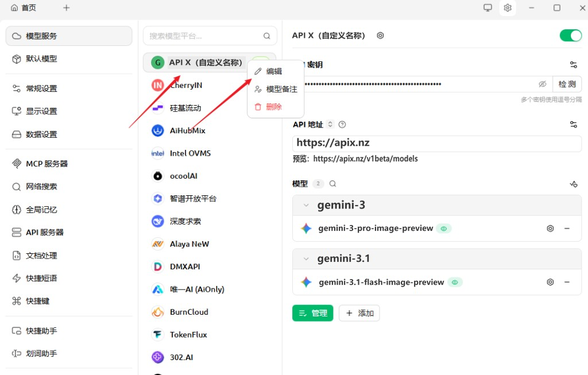Collapse the gemini-3 model group

pyautogui.click(x=307, y=205)
